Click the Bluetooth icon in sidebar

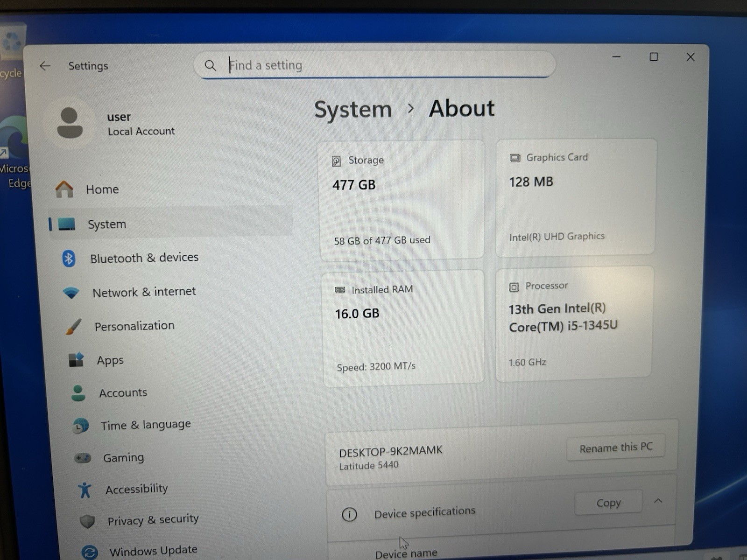coord(69,258)
